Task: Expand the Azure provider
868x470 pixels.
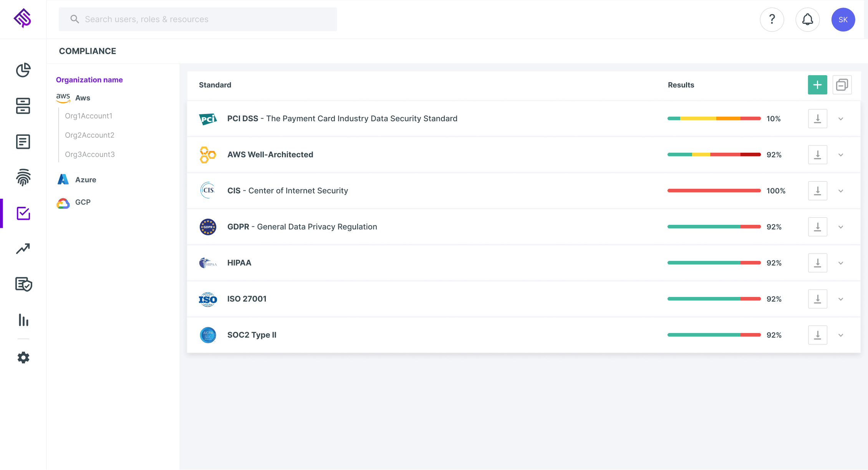Action: pyautogui.click(x=77, y=180)
